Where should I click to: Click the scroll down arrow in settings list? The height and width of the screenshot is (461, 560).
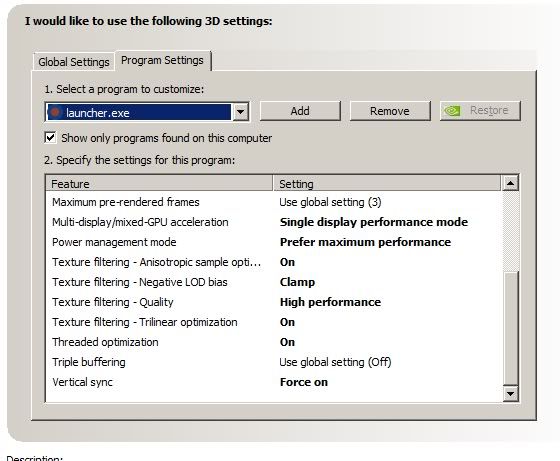(x=510, y=394)
